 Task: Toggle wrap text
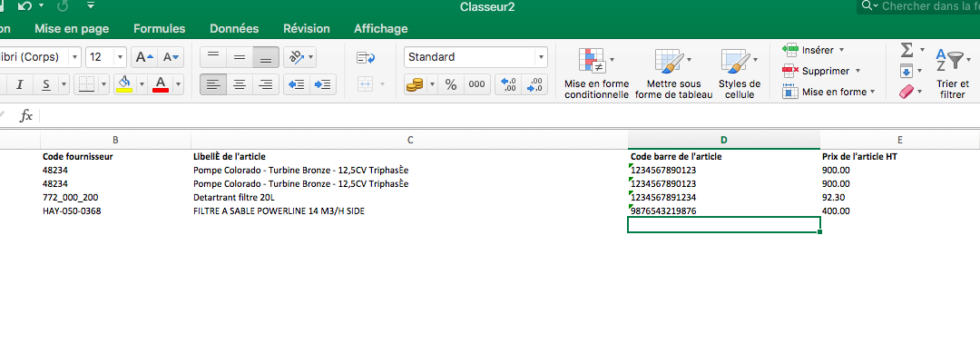[x=366, y=57]
